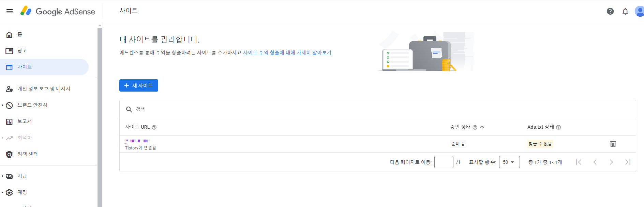Click the page number input field

(x=444, y=162)
